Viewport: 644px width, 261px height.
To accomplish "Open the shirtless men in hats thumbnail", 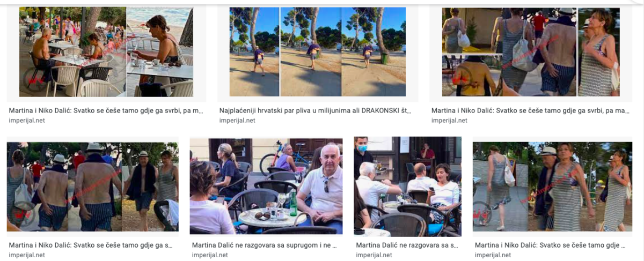I will pos(92,187).
